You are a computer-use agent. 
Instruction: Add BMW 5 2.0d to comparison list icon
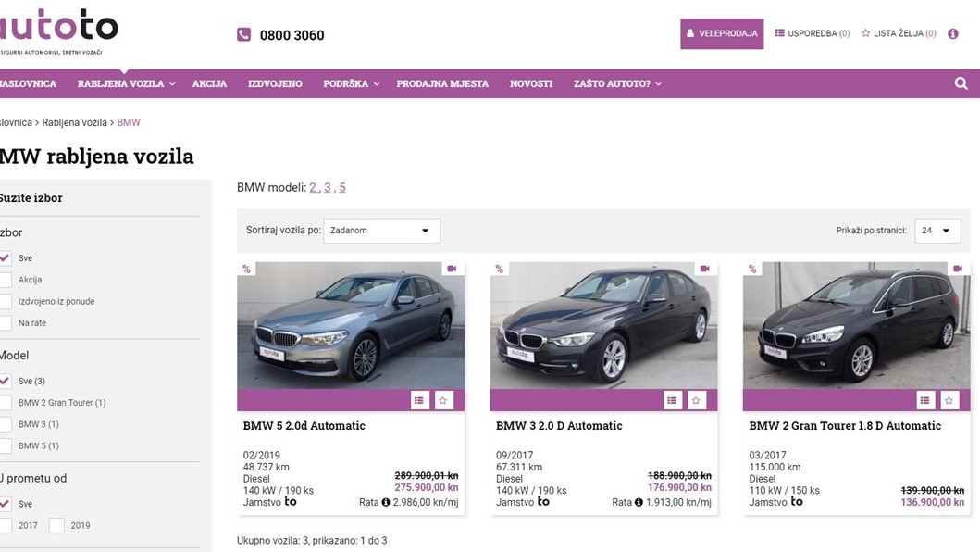(419, 400)
